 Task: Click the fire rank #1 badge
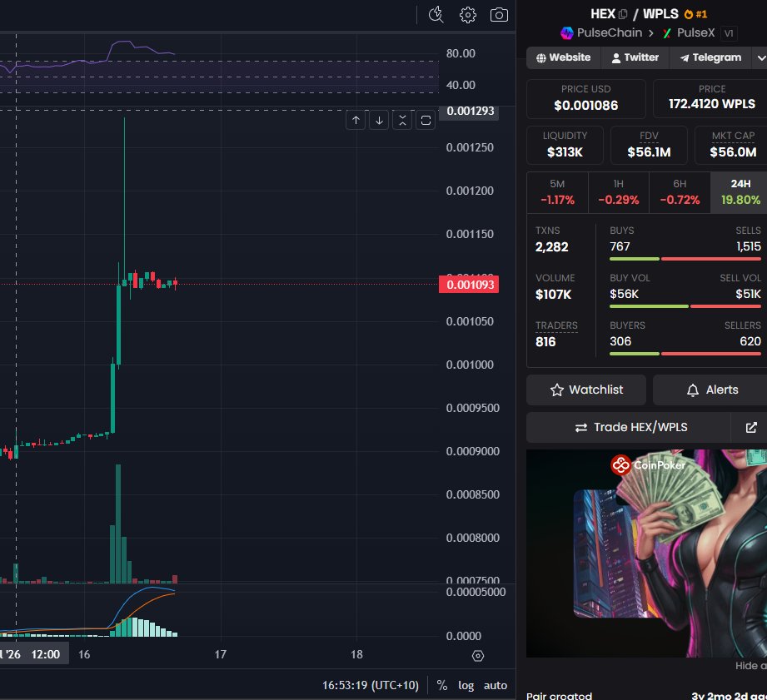pyautogui.click(x=695, y=14)
